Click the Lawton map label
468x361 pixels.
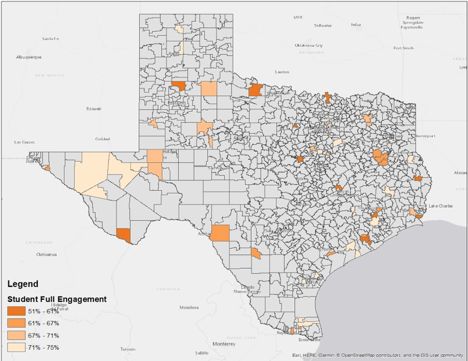tap(282, 72)
